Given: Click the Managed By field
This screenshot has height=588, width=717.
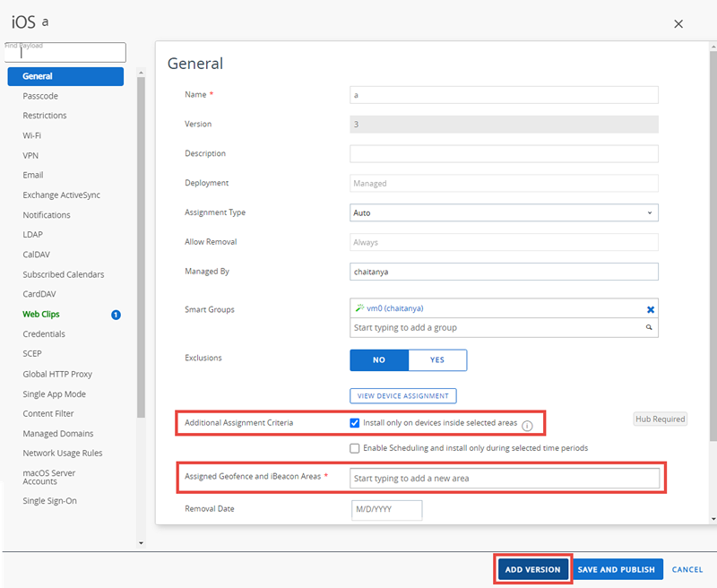Looking at the screenshot, I should (x=504, y=272).
